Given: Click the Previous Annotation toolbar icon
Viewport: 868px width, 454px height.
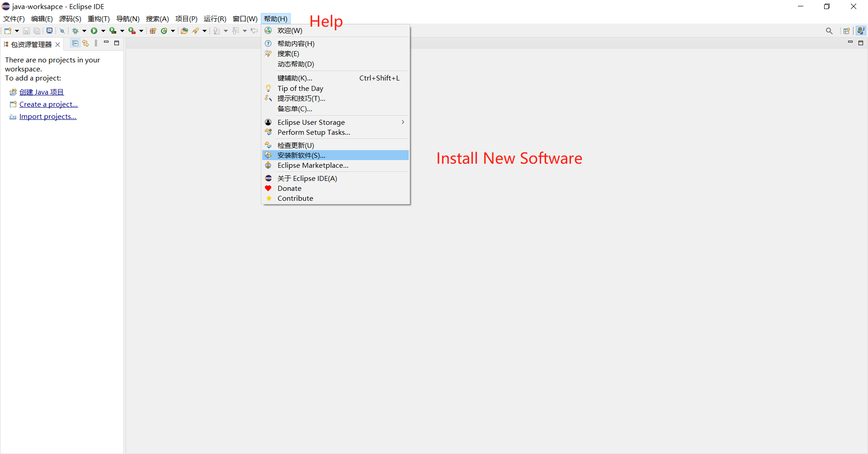Looking at the screenshot, I should point(235,31).
